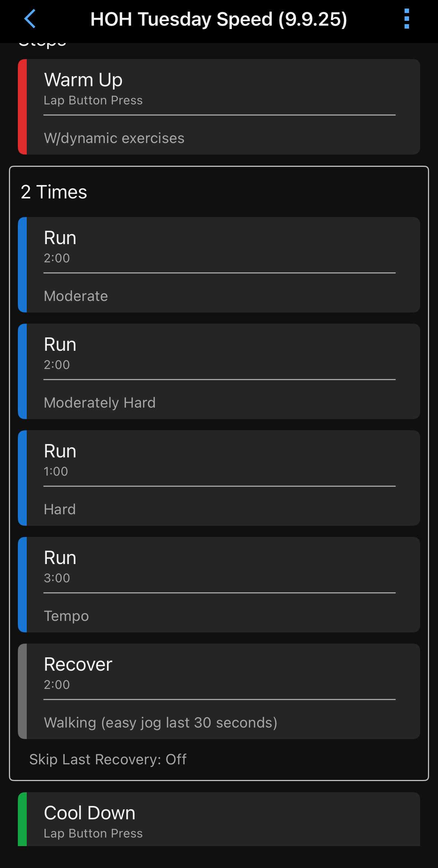The height and width of the screenshot is (868, 438).
Task: Click the red Warm Up color bar
Action: point(22,107)
